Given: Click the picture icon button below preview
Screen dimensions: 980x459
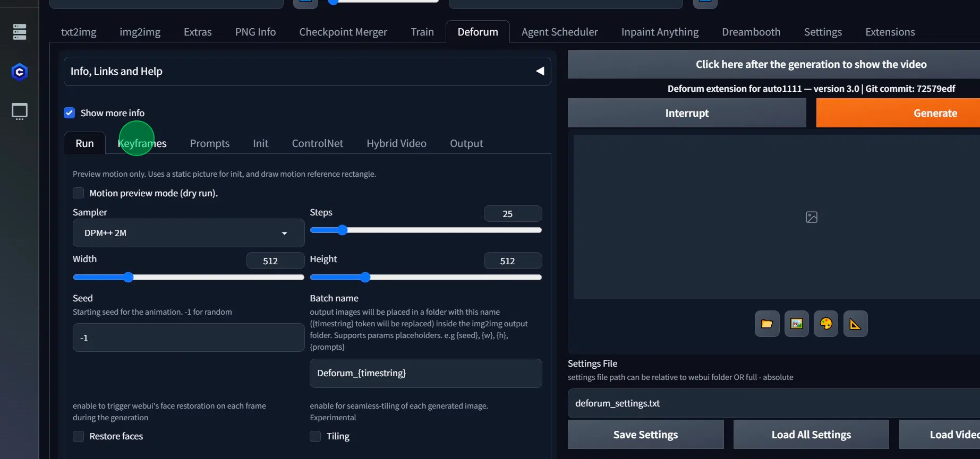Looking at the screenshot, I should (796, 324).
